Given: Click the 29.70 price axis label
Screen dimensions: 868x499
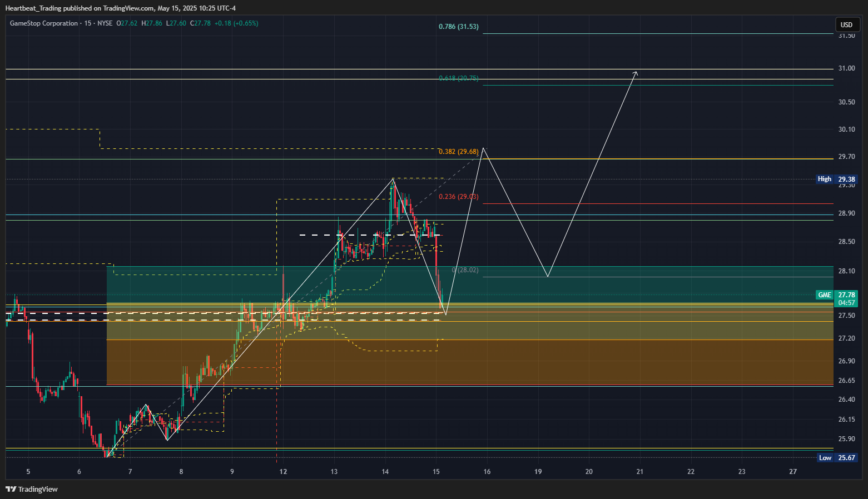Looking at the screenshot, I should [846, 157].
